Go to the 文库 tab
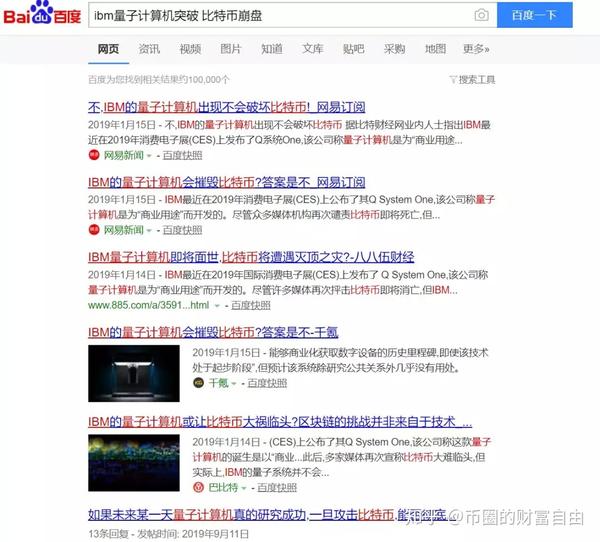Viewport: 600px width, 542px height. click(313, 49)
